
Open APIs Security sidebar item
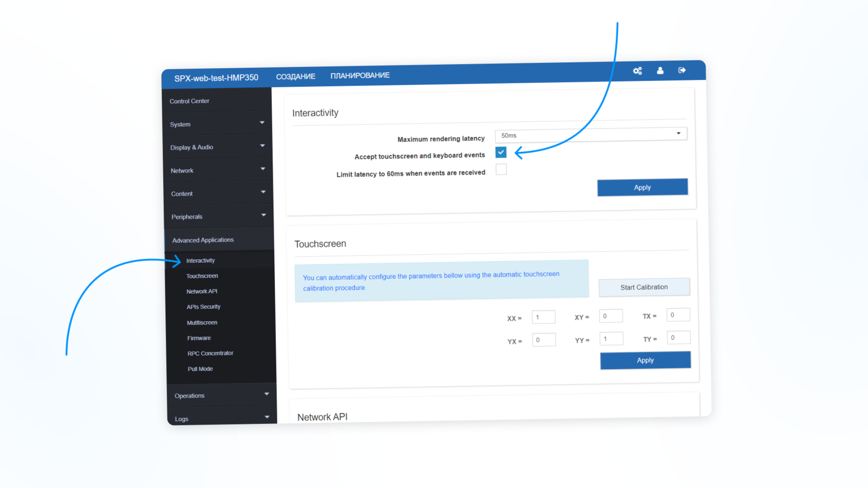coord(204,307)
